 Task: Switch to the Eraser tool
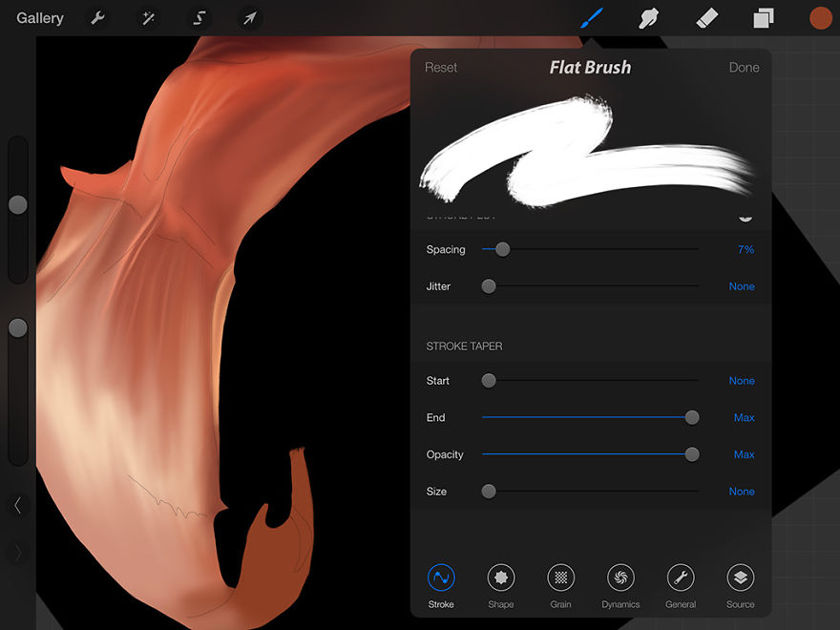[x=706, y=17]
